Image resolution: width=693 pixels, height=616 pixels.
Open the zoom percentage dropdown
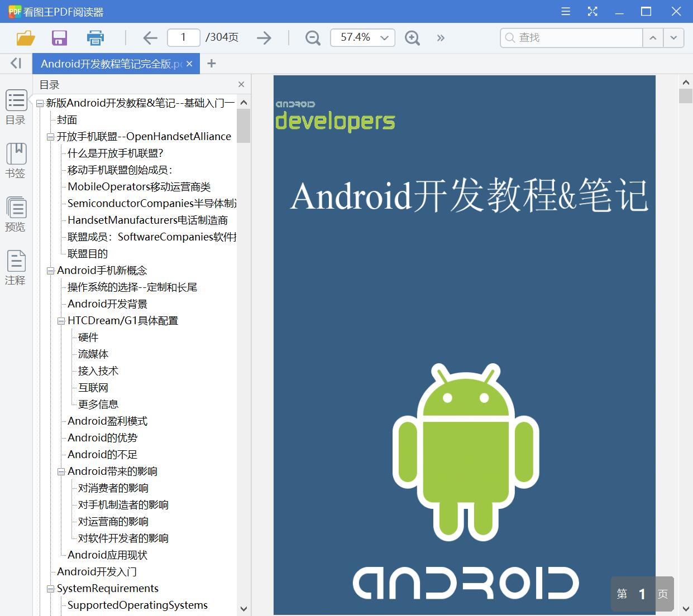click(383, 37)
